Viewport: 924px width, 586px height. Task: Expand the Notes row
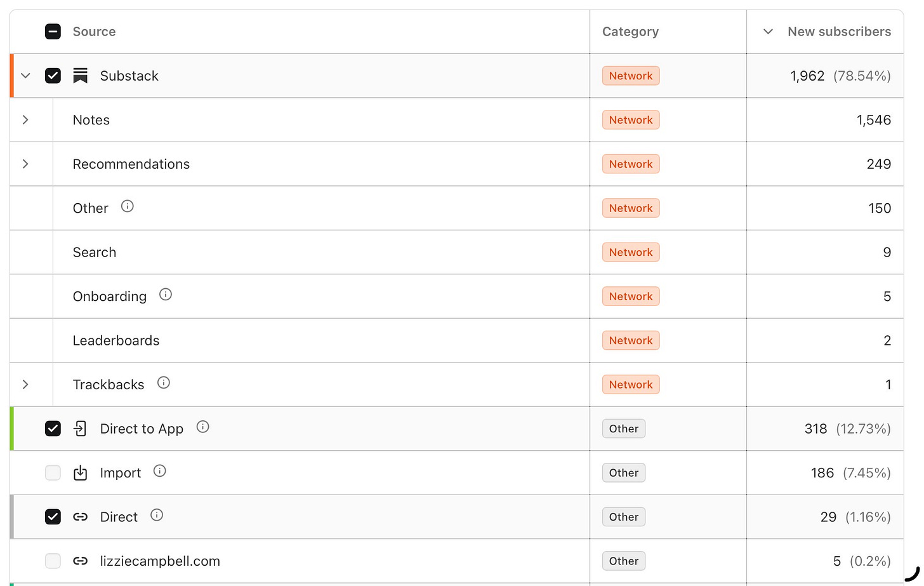[25, 120]
